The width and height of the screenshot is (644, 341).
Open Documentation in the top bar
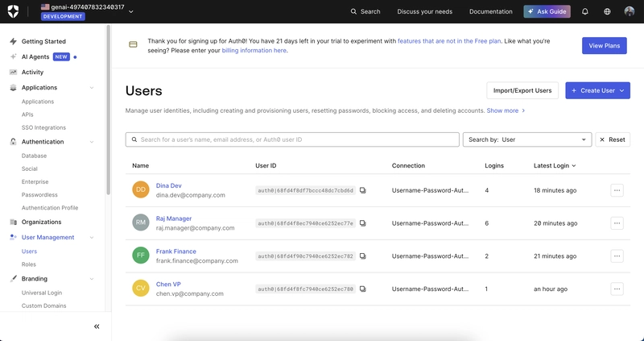pyautogui.click(x=490, y=11)
